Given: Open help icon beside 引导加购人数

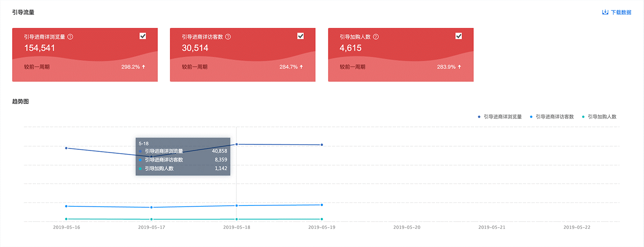Looking at the screenshot, I should pyautogui.click(x=376, y=37).
